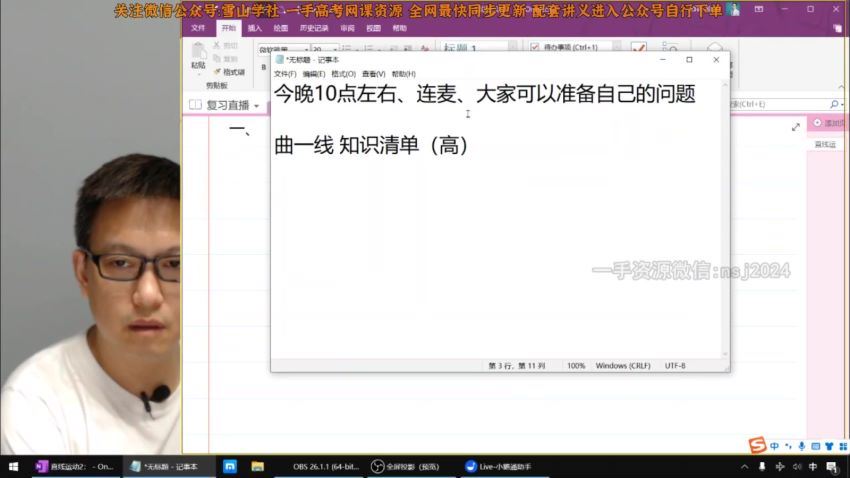Click the OneNote search box (Ctrl+E)

[779, 104]
